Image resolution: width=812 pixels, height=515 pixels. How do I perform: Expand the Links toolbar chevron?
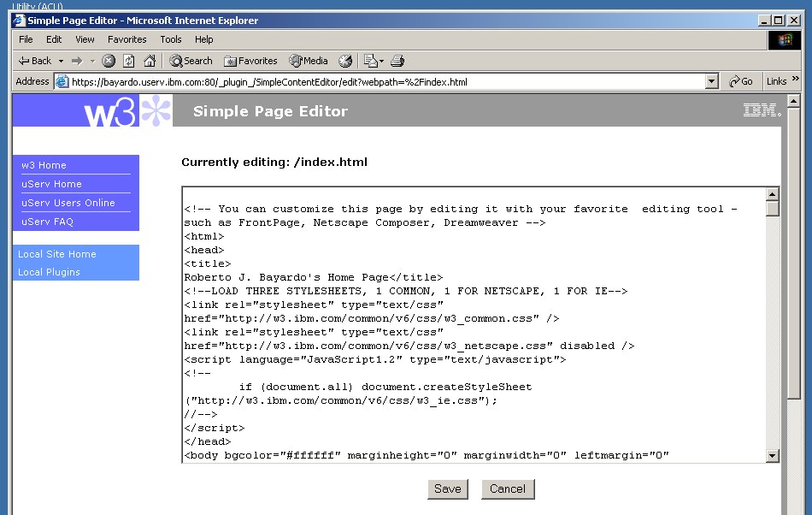click(796, 80)
